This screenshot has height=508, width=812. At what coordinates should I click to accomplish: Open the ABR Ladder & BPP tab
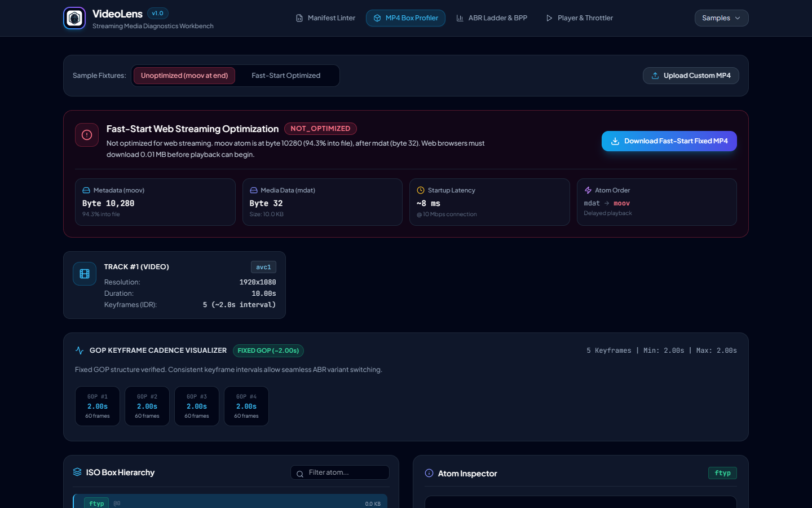click(492, 18)
